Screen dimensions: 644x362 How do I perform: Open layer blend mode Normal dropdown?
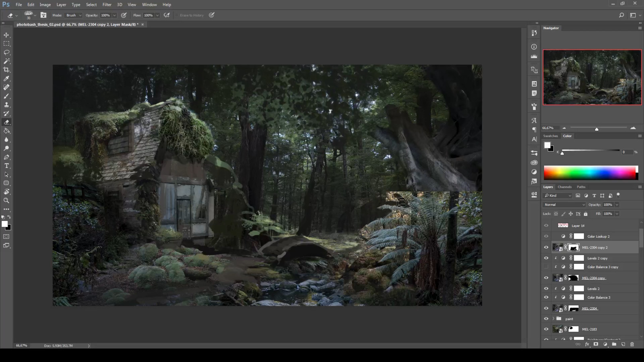click(x=564, y=205)
